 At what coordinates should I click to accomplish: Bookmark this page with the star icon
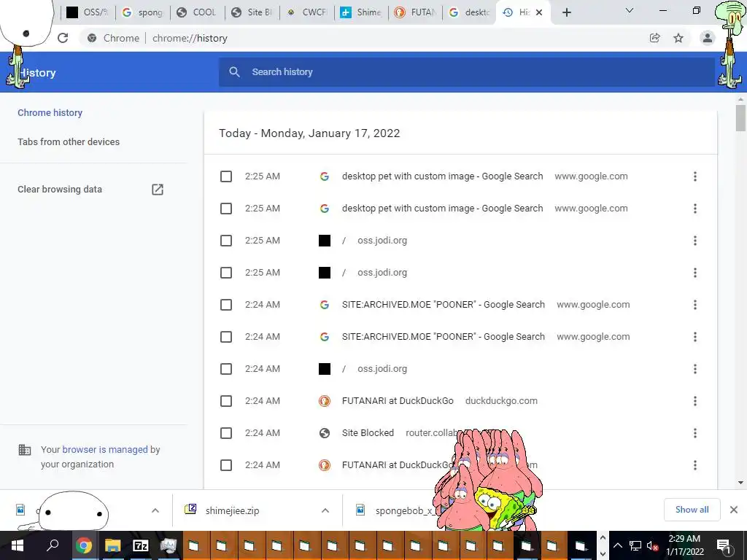pyautogui.click(x=678, y=38)
